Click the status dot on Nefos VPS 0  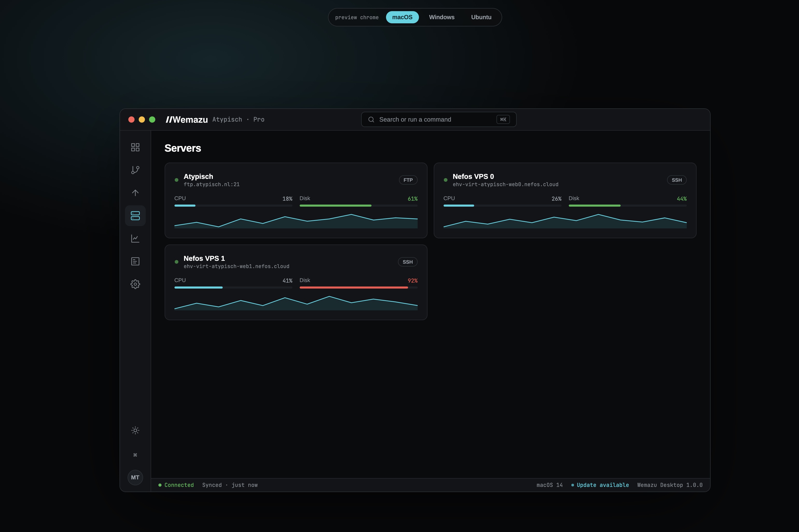click(445, 180)
